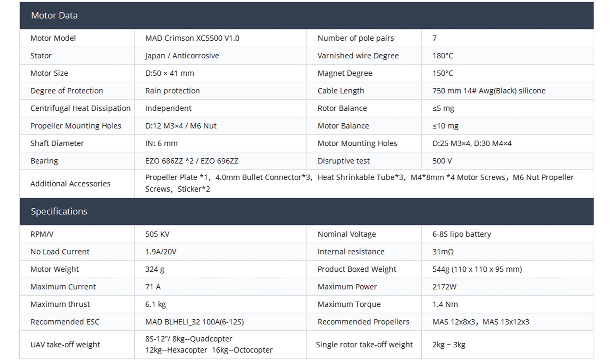Click the Maximum thrust label
This screenshot has width=614, height=364.
[x=60, y=304]
